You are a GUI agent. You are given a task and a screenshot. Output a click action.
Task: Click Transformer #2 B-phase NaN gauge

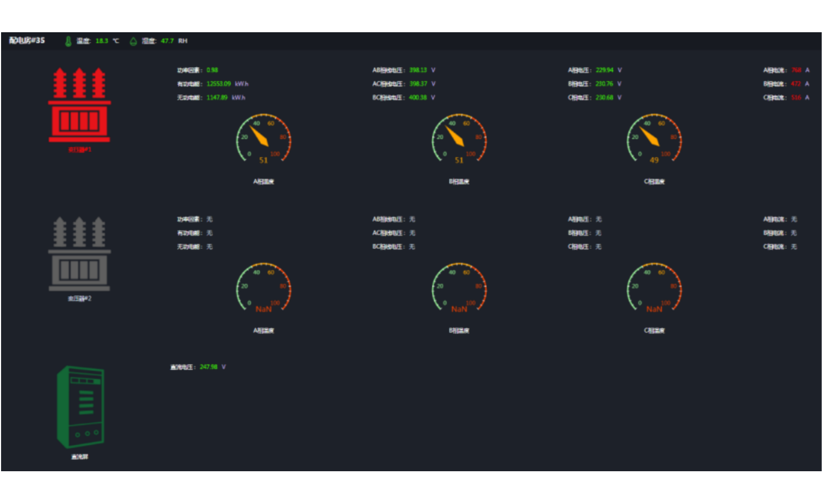[459, 289]
